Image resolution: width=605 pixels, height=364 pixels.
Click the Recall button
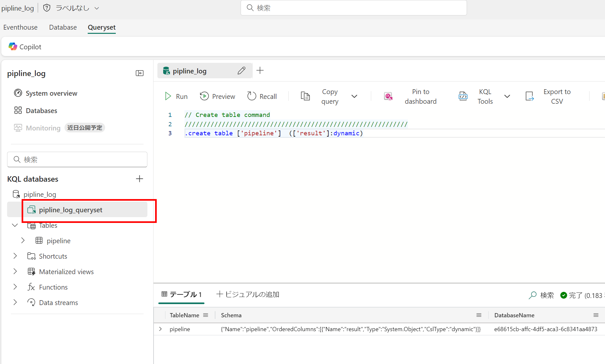tap(262, 96)
